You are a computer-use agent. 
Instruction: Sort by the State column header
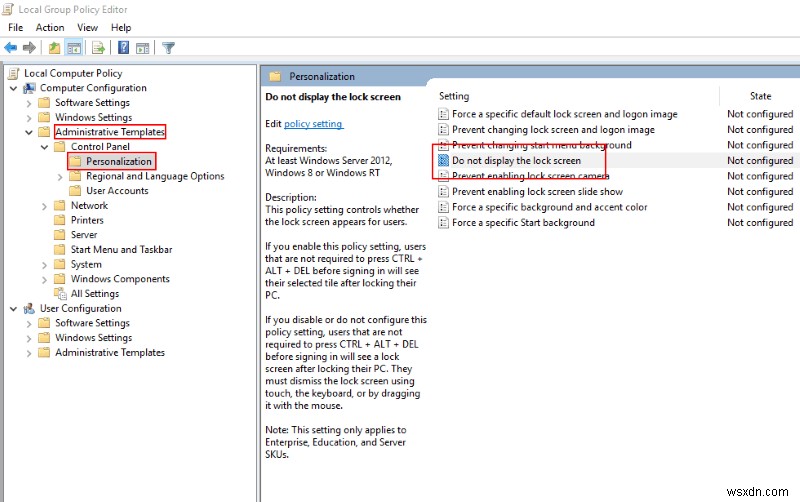coord(760,96)
